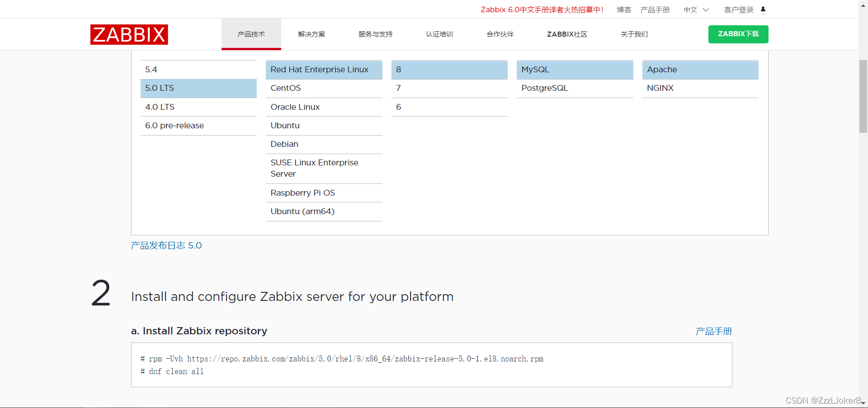Click the 'Install and configure Zabbix server' heading

pos(292,296)
